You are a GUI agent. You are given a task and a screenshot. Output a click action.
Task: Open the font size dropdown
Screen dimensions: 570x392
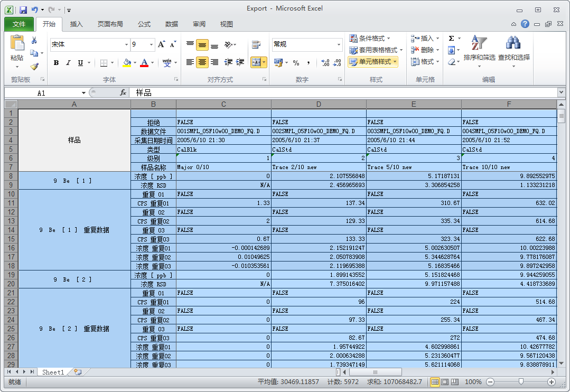coord(151,44)
